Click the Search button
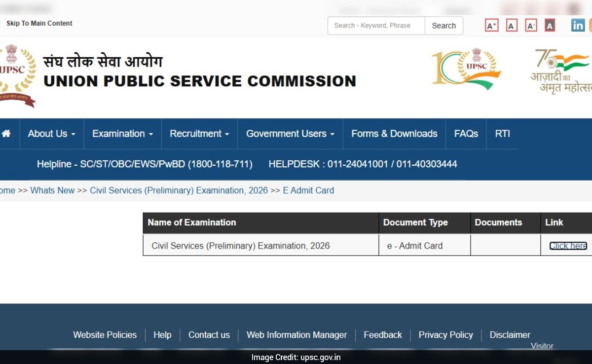592x364 pixels. (x=444, y=26)
